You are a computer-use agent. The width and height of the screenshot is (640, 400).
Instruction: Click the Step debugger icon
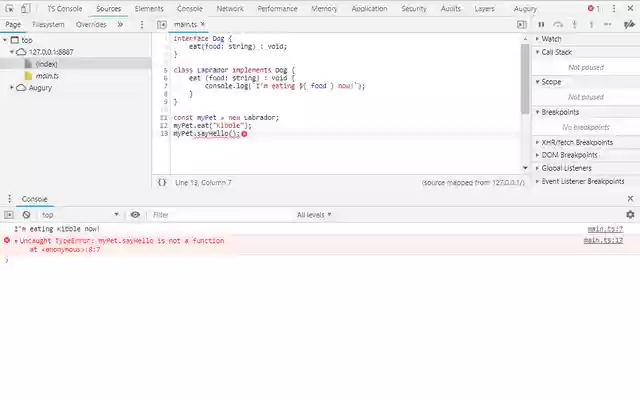click(608, 24)
